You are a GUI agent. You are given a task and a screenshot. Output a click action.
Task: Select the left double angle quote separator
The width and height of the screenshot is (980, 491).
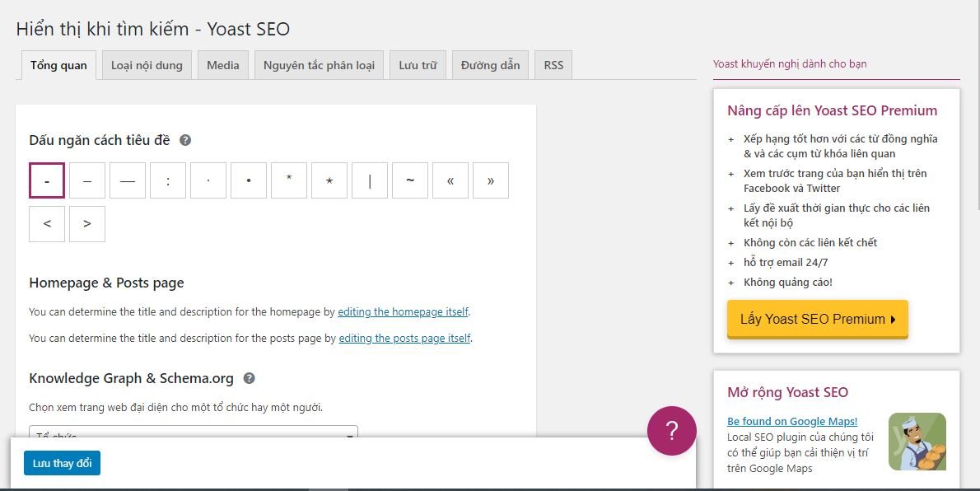coord(450,180)
